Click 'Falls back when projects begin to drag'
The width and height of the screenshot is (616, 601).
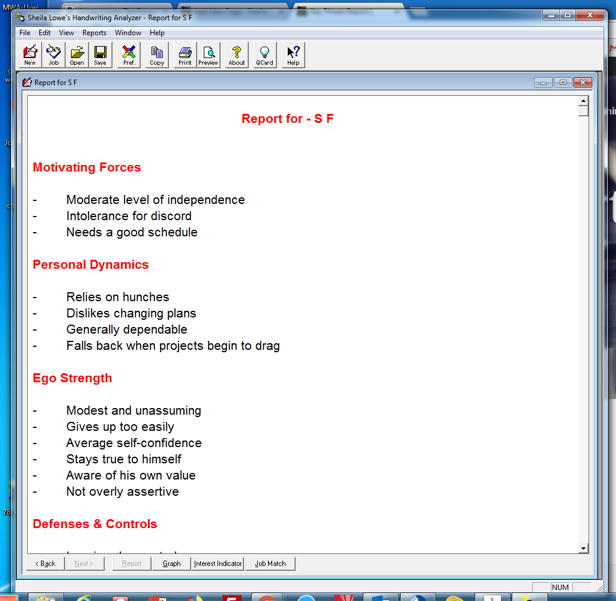click(x=173, y=346)
